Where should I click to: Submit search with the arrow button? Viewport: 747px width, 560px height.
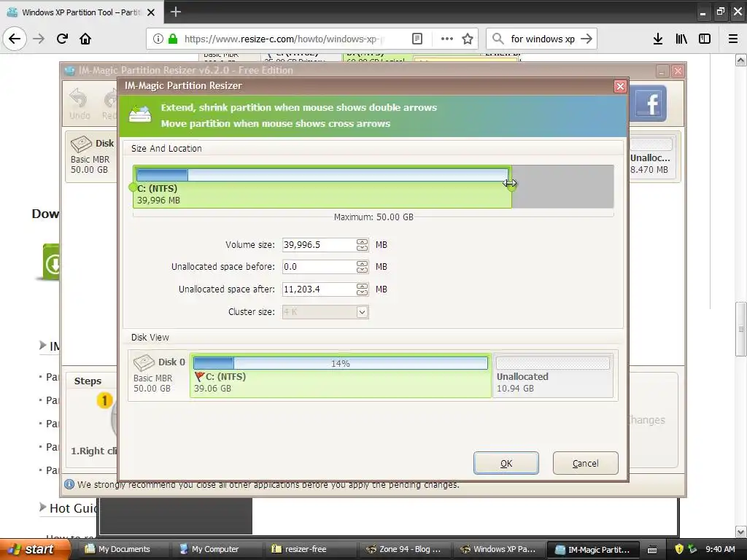[x=587, y=39]
